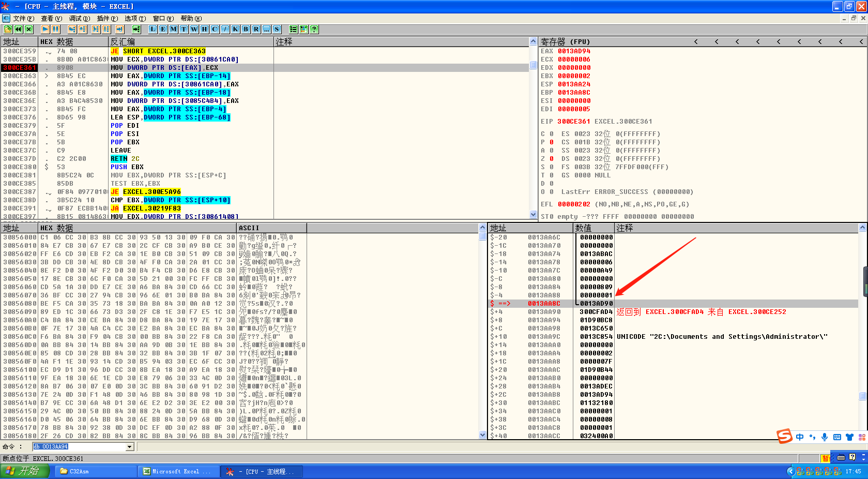Click the command input field

79,446
